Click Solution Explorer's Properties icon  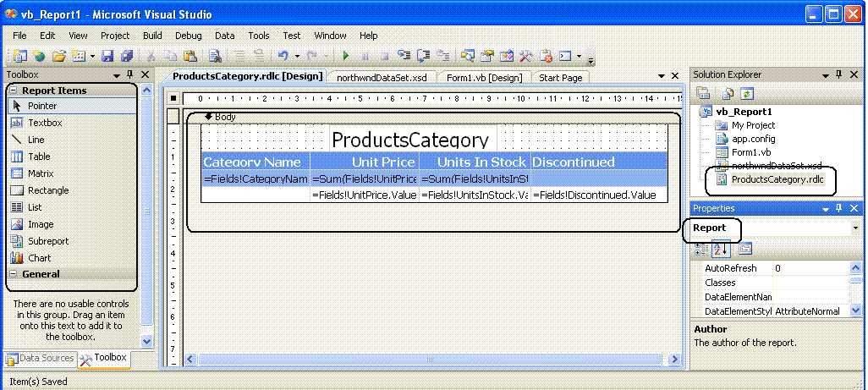coord(703,94)
